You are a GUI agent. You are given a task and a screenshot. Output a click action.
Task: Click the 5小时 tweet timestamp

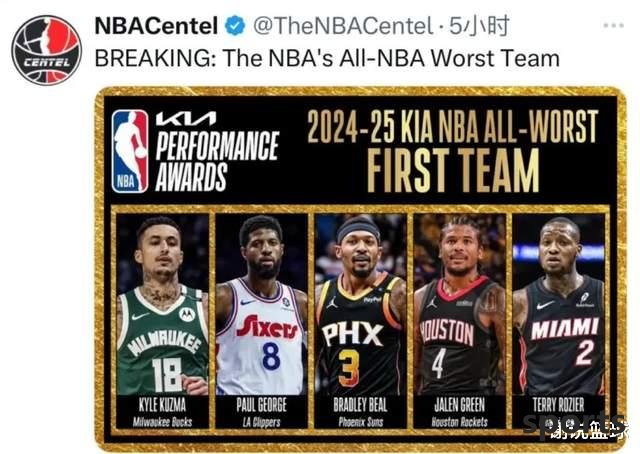point(479,26)
